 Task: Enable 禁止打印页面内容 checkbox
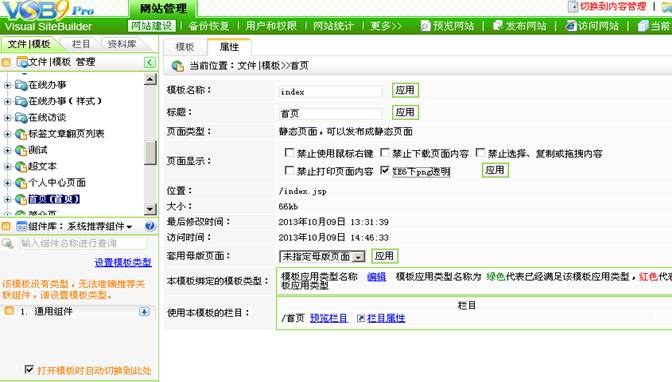(289, 171)
